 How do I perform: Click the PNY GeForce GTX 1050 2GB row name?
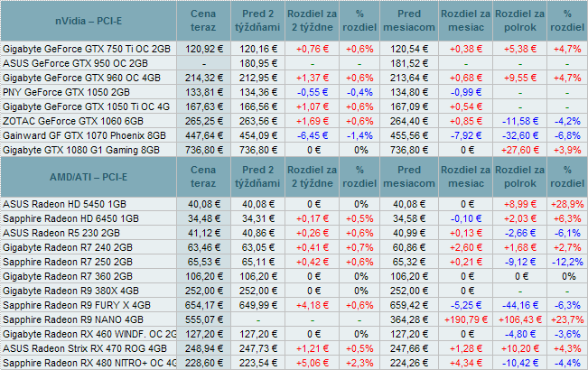[x=66, y=92]
